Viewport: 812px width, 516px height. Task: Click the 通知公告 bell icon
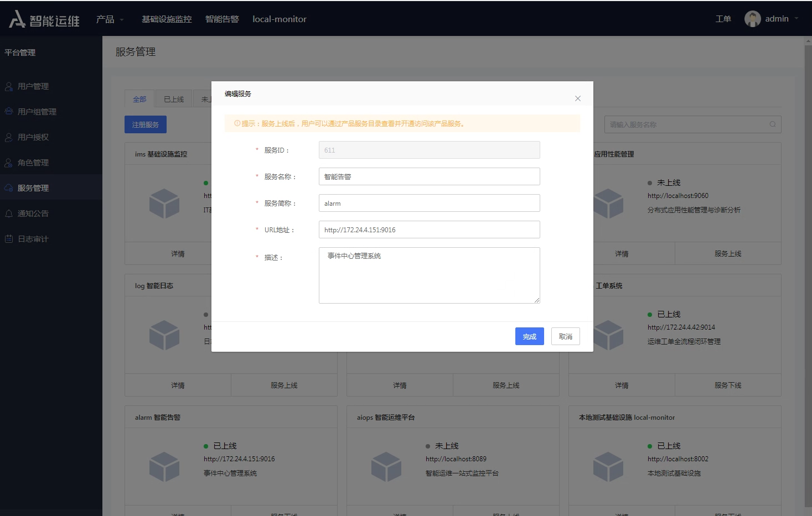coord(9,213)
